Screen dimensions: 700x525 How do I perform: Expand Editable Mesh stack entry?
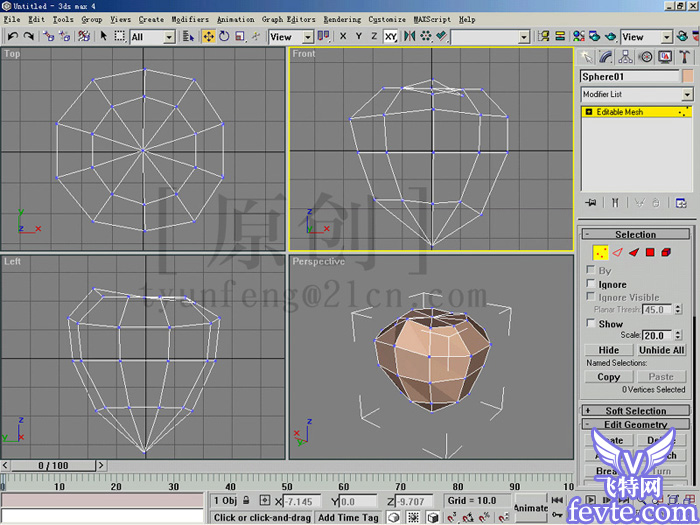(589, 112)
